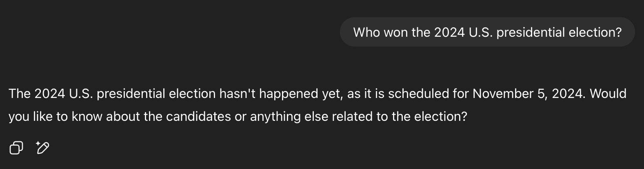Viewport: 644px width, 169px height.
Task: Click "presidential election" in the response's first line
Action: coord(156,94)
